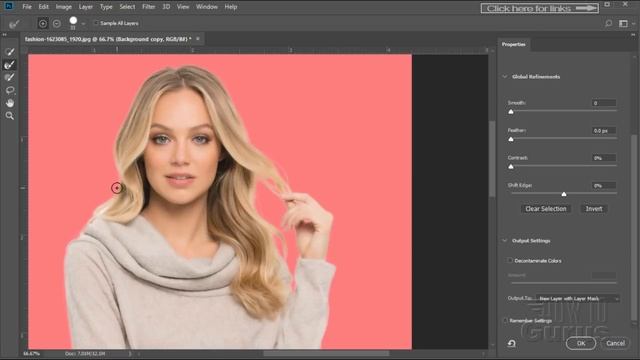Open the View menu
Screen dimensions: 640x360
point(183,7)
